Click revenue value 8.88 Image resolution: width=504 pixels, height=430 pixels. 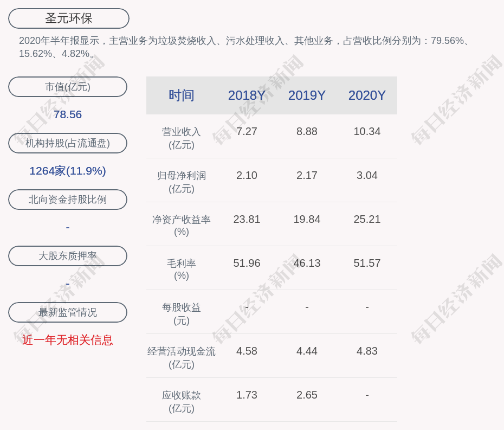pyautogui.click(x=307, y=132)
